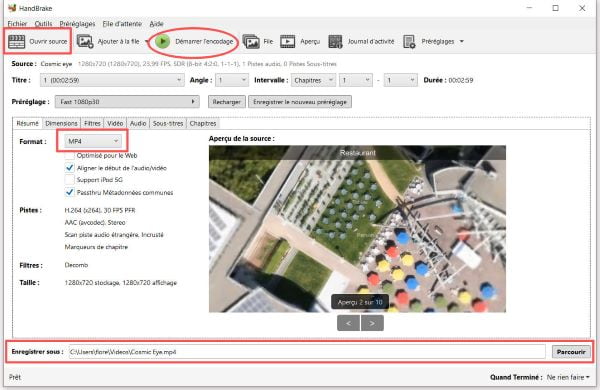Click the HandBrake app logo in title bar

(12, 8)
